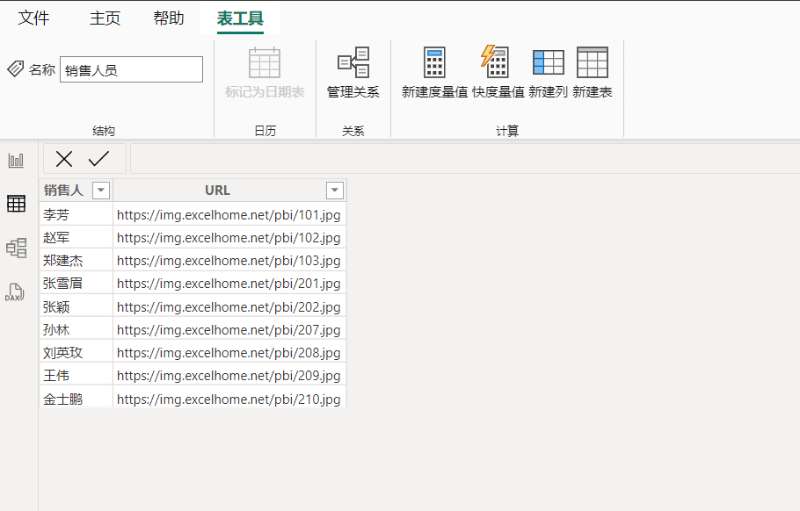
Task: Open Manage Relationships (管理关系)
Action: pos(353,72)
